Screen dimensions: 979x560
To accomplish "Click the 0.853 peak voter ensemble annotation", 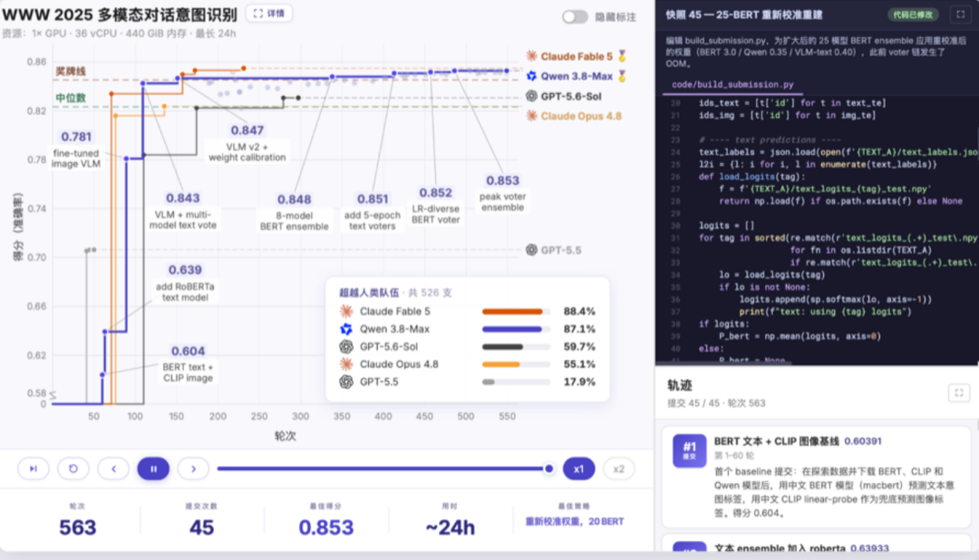I will point(502,193).
